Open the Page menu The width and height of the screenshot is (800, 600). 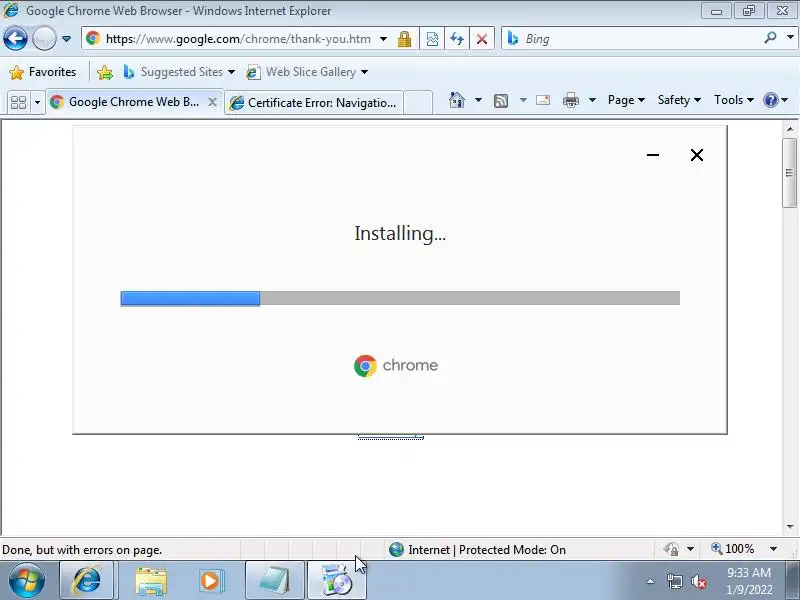tap(626, 100)
